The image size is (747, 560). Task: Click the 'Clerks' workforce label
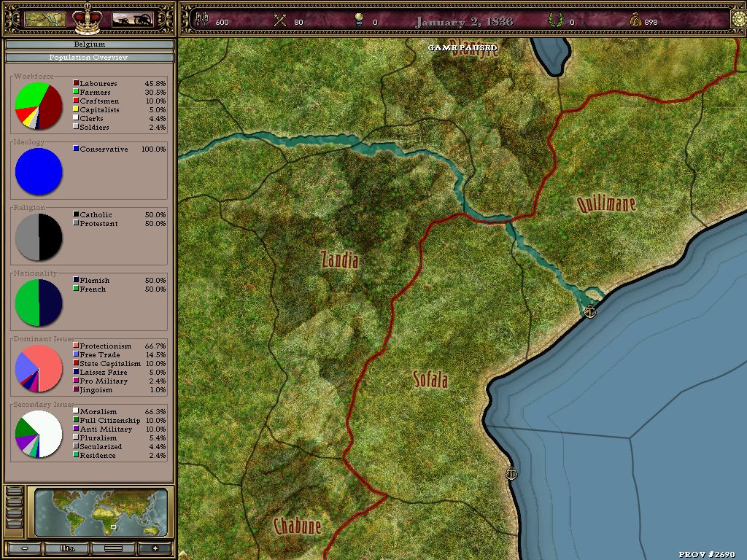pyautogui.click(x=91, y=119)
